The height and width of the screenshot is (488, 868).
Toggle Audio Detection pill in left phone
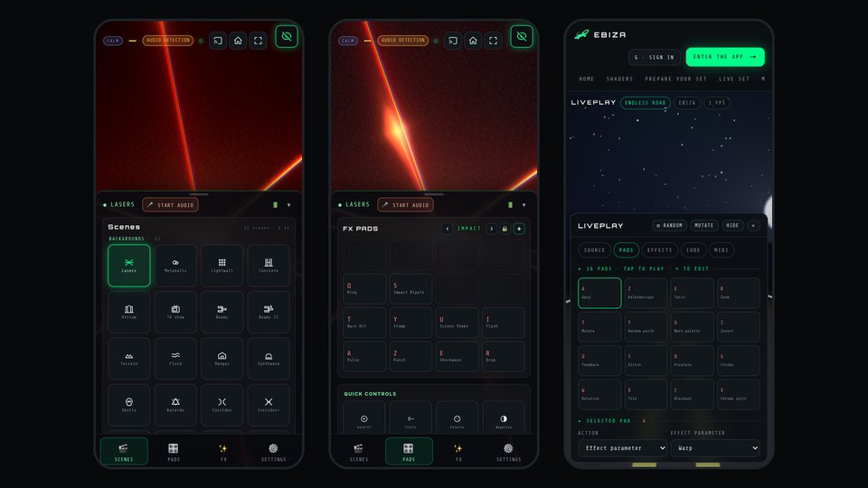coord(168,41)
